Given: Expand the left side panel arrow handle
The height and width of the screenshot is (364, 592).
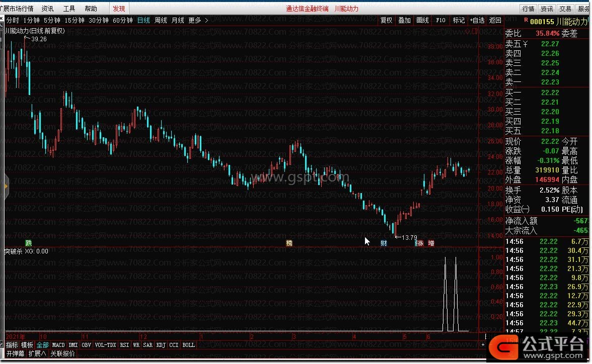Looking at the screenshot, I should (6, 187).
